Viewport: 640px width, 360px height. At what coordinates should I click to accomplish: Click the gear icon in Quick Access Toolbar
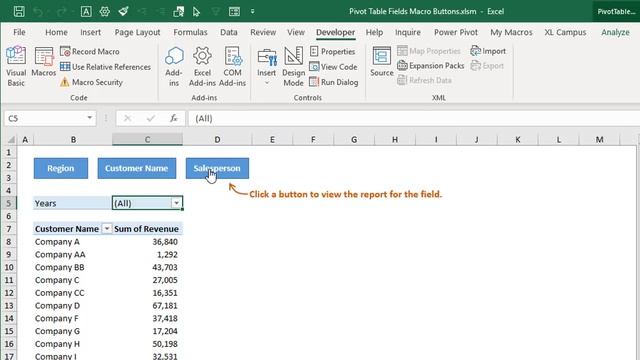(x=105, y=11)
